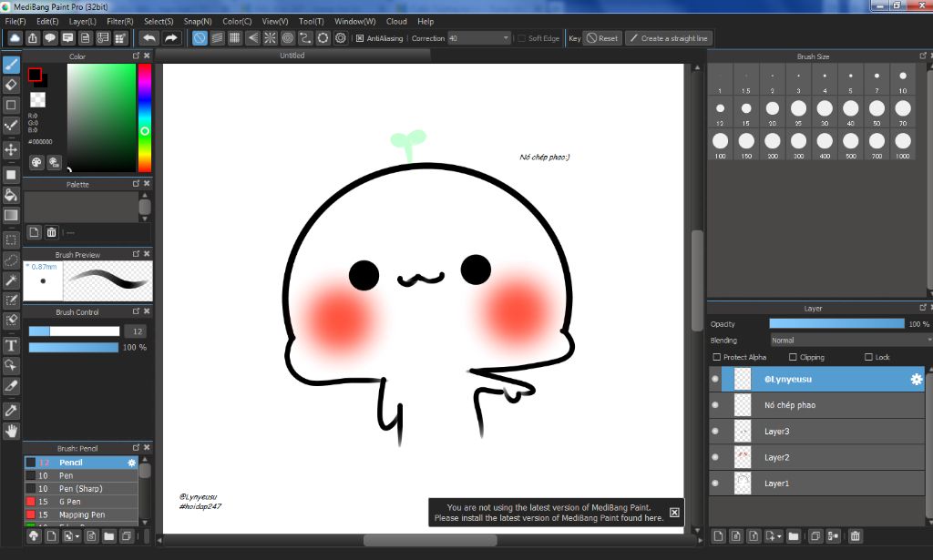Expand the Correction value dropdown

pos(506,38)
